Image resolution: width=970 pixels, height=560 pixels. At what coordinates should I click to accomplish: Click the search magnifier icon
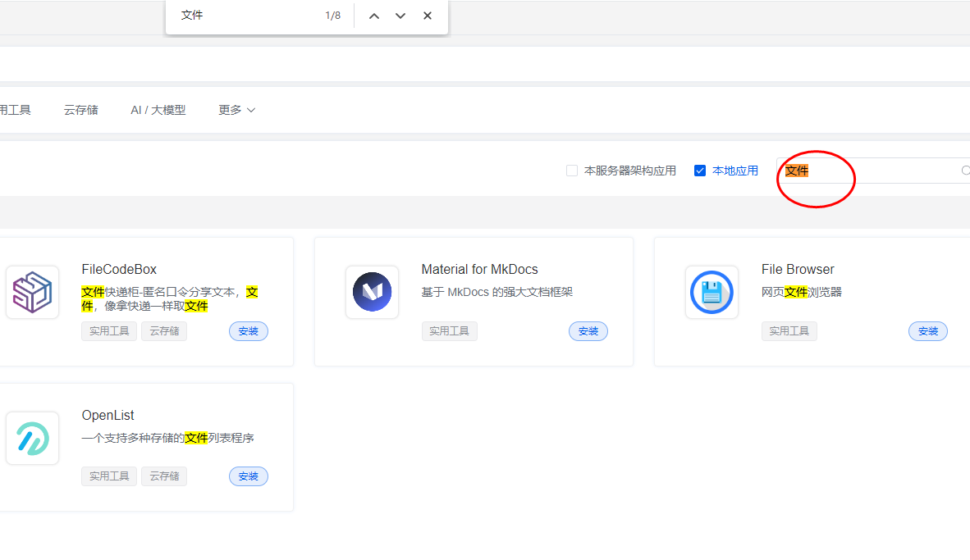pos(965,171)
